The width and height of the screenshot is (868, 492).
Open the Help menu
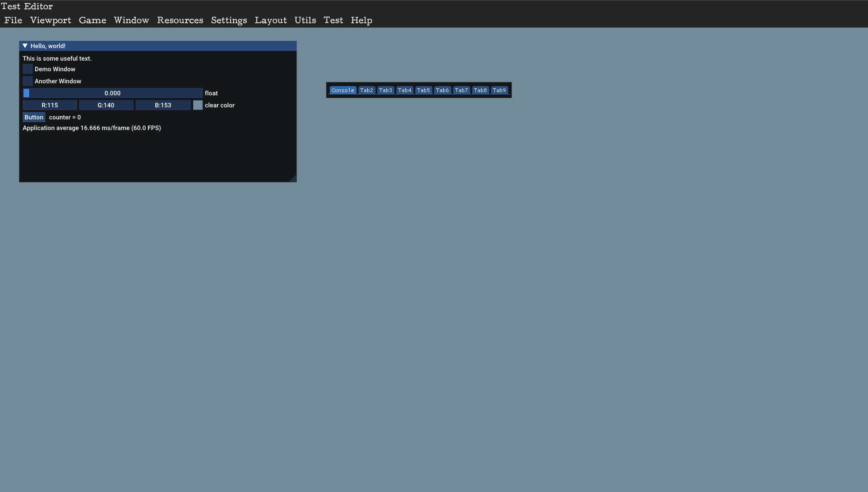coord(361,20)
